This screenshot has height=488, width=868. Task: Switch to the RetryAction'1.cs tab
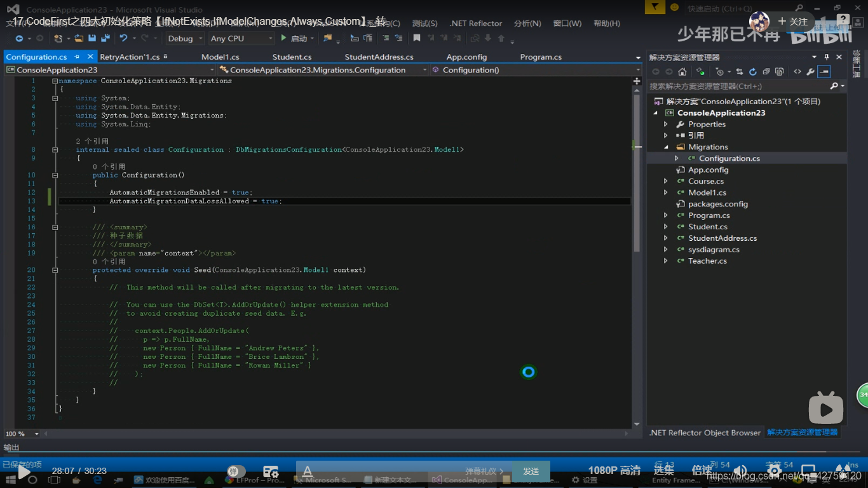click(130, 57)
